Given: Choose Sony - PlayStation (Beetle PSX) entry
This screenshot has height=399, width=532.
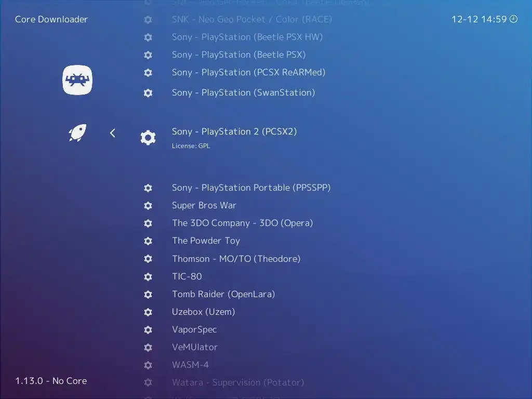Looking at the screenshot, I should tap(238, 55).
